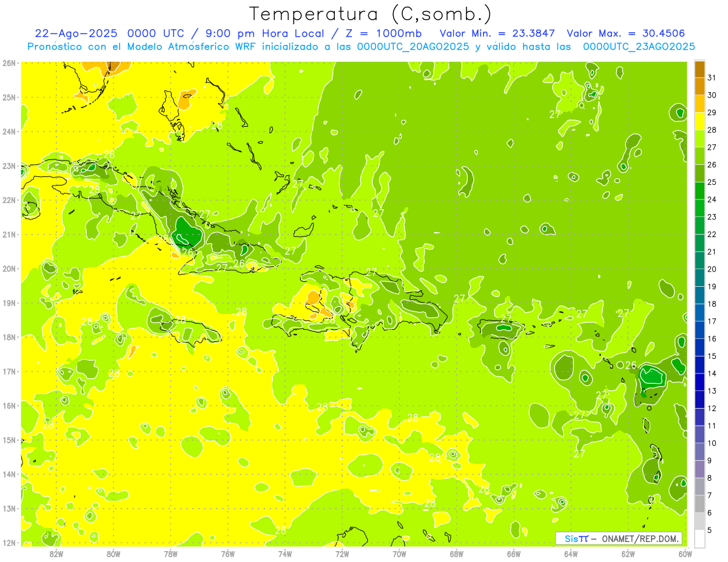This screenshot has height=562, width=728.
Task: Click the color scale label '5'
Action: 710,530
